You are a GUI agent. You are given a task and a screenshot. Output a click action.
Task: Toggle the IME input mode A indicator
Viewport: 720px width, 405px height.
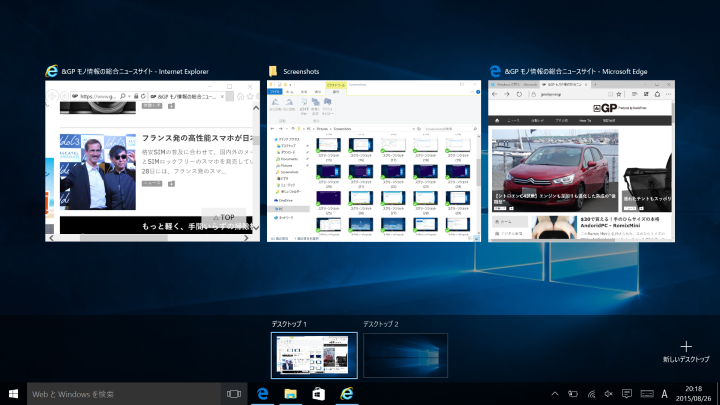click(665, 394)
